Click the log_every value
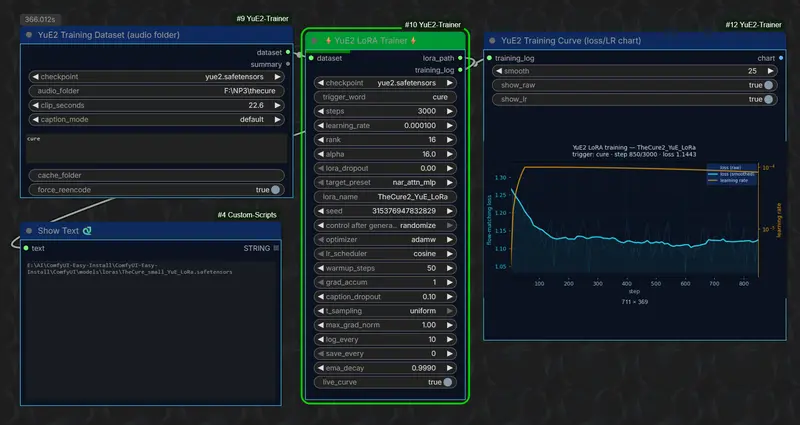800x425 pixels. [432, 339]
